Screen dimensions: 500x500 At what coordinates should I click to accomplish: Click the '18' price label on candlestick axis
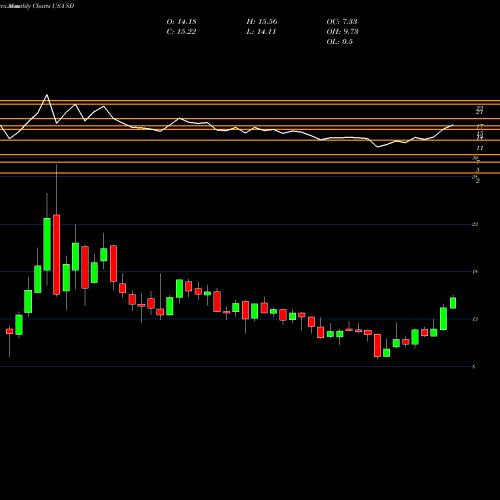475,272
